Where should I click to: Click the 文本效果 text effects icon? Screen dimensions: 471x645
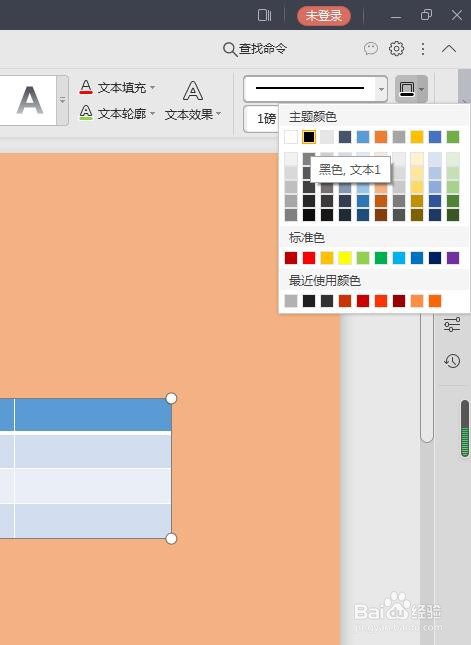[193, 91]
